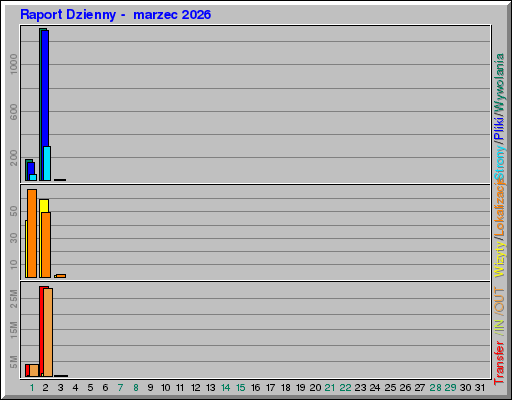Viewport: 512px width, 400px height.
Task: Click day label 13 on the x-axis
Action: pos(210,388)
